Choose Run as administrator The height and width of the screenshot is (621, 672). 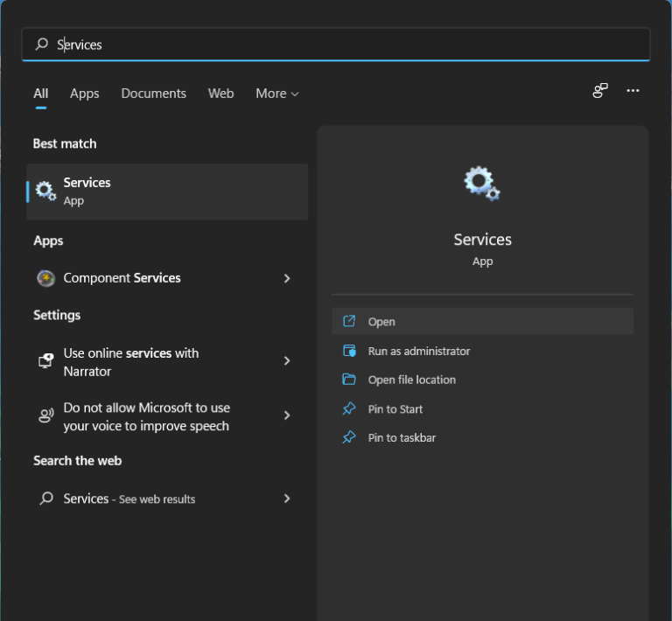(418, 351)
